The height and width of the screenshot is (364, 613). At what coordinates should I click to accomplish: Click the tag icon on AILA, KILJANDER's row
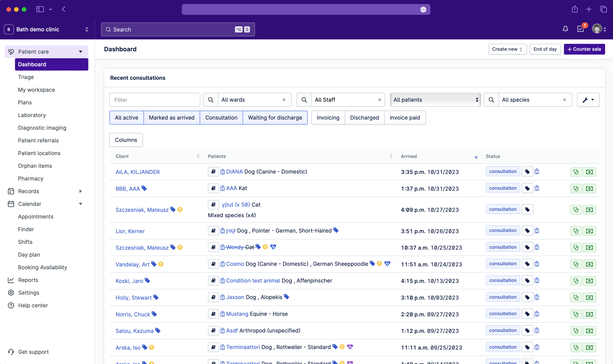pyautogui.click(x=527, y=171)
